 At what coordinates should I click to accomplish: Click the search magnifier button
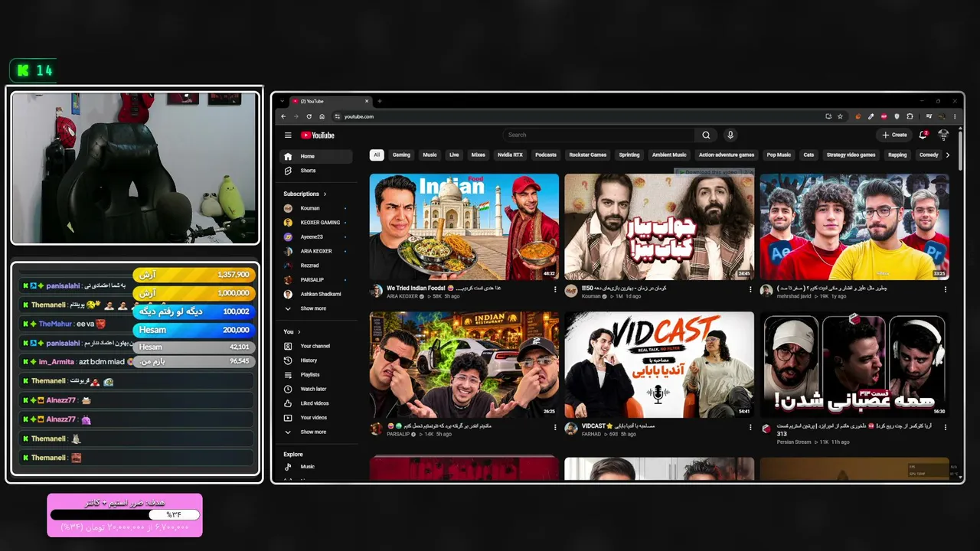[x=706, y=135]
